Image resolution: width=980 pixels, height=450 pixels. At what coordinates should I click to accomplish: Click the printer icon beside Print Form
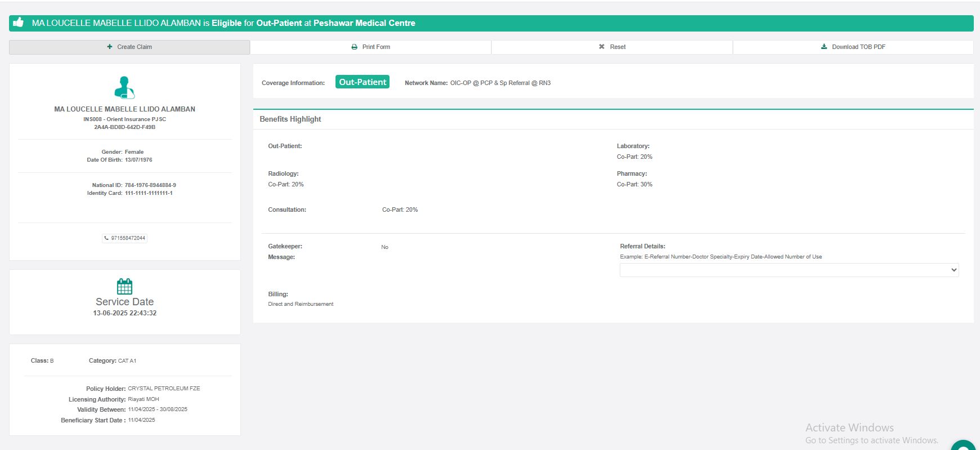[354, 47]
